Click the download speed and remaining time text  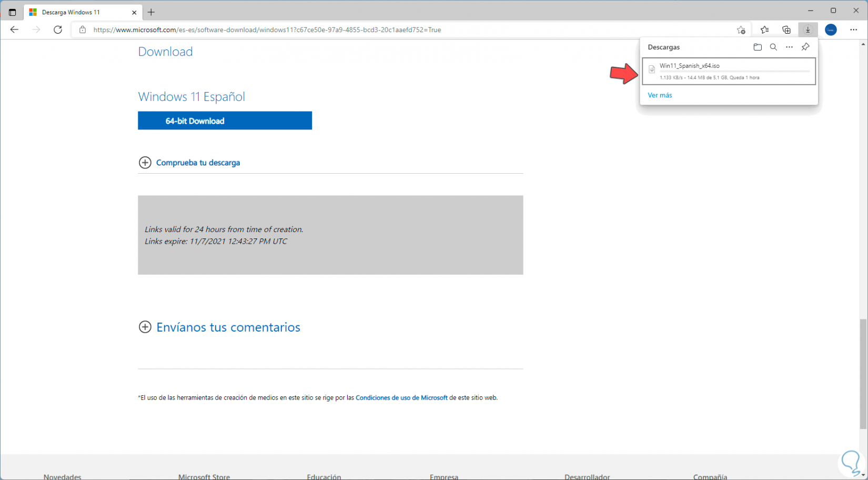[710, 77]
